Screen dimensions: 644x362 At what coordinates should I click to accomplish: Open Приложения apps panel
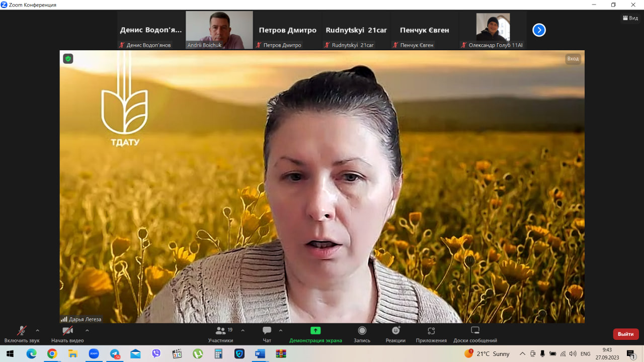pyautogui.click(x=431, y=334)
